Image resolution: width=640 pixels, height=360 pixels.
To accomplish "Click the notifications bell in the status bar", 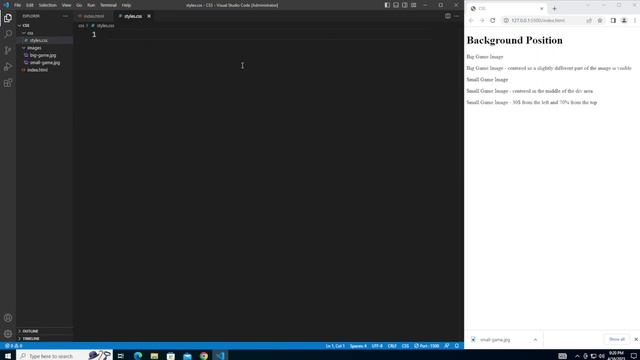I will (457, 346).
